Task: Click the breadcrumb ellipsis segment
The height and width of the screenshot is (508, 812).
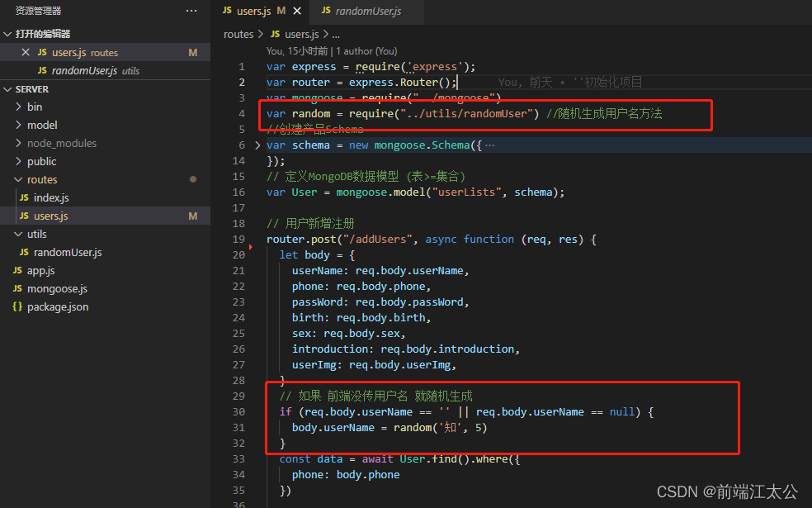Action: [x=336, y=36]
